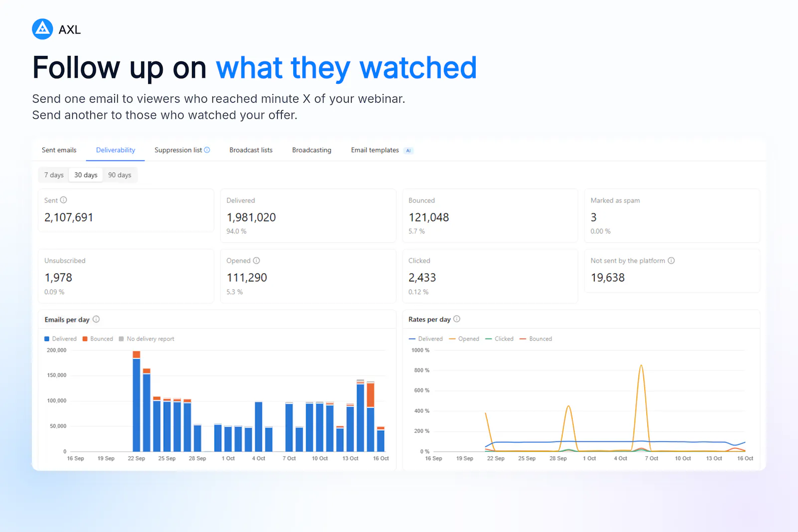The width and height of the screenshot is (798, 532).
Task: Click the AI badge next to Email templates
Action: click(x=408, y=151)
